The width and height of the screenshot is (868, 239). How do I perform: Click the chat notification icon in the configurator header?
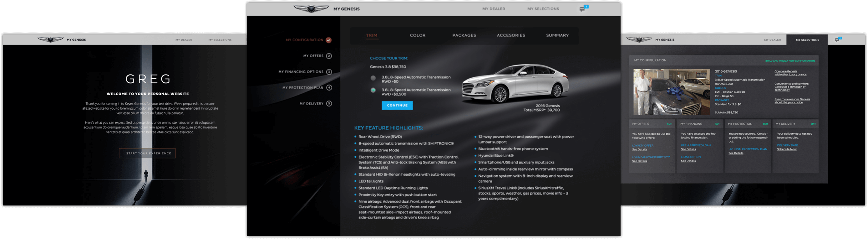(583, 9)
